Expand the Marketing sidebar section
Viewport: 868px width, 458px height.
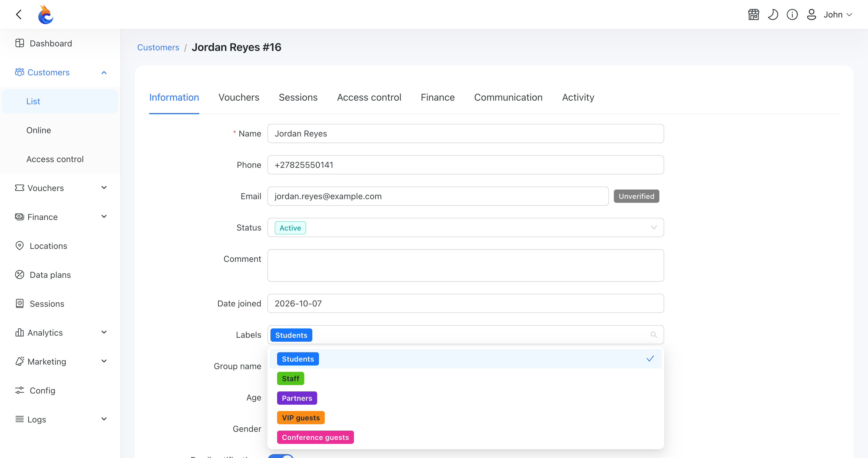[x=104, y=361]
